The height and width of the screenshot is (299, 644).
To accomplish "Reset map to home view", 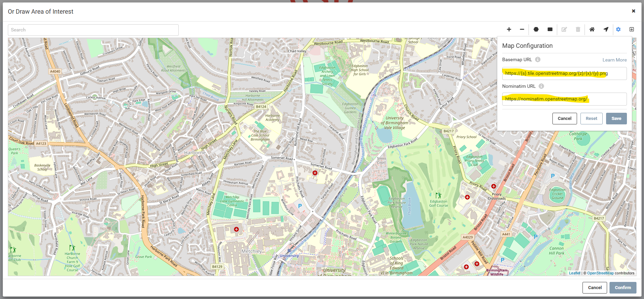I will pyautogui.click(x=592, y=29).
